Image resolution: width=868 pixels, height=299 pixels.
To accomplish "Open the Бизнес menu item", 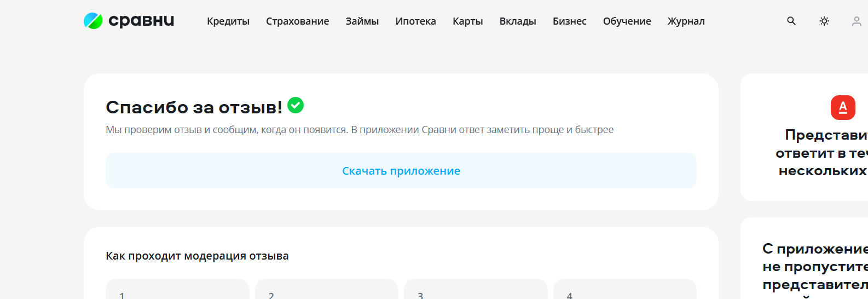I will pos(569,21).
